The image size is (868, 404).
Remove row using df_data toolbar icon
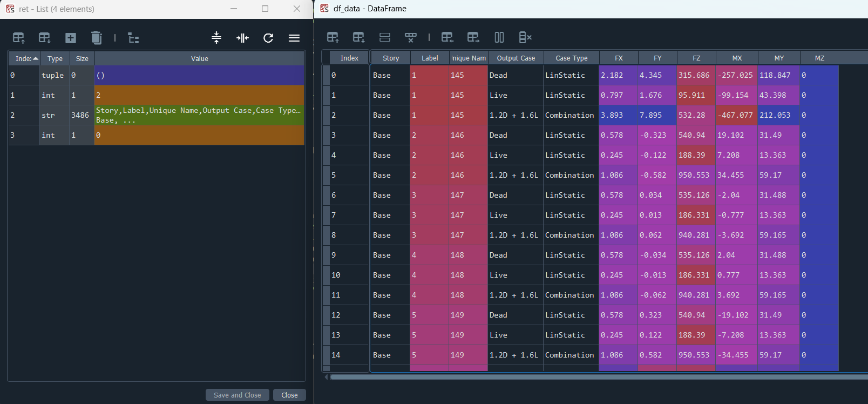click(x=411, y=37)
